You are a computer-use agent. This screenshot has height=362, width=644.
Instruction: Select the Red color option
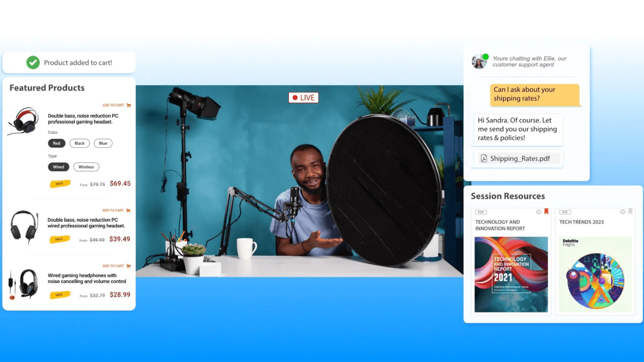pyautogui.click(x=56, y=143)
